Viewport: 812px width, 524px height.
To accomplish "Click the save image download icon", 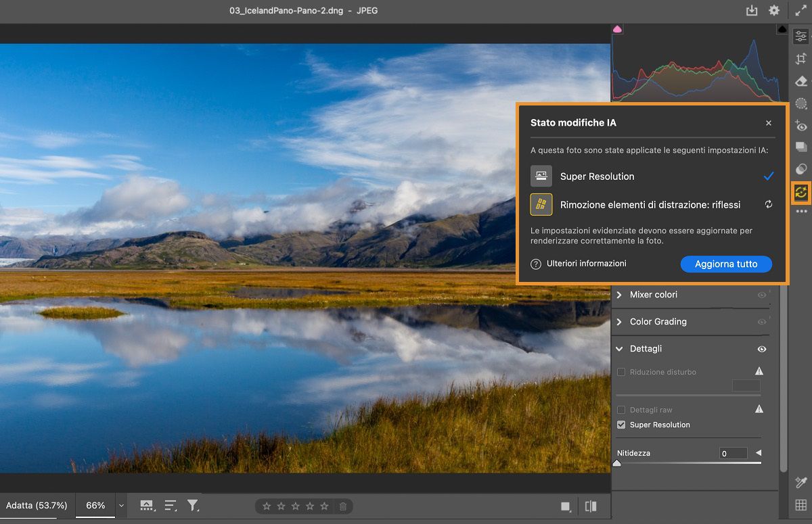I will click(751, 11).
